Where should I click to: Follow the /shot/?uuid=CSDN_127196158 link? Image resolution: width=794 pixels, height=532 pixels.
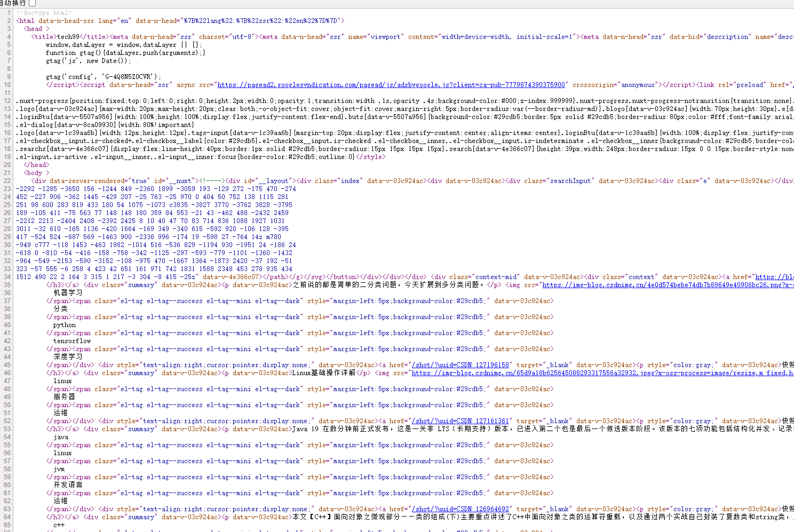[x=460, y=365]
